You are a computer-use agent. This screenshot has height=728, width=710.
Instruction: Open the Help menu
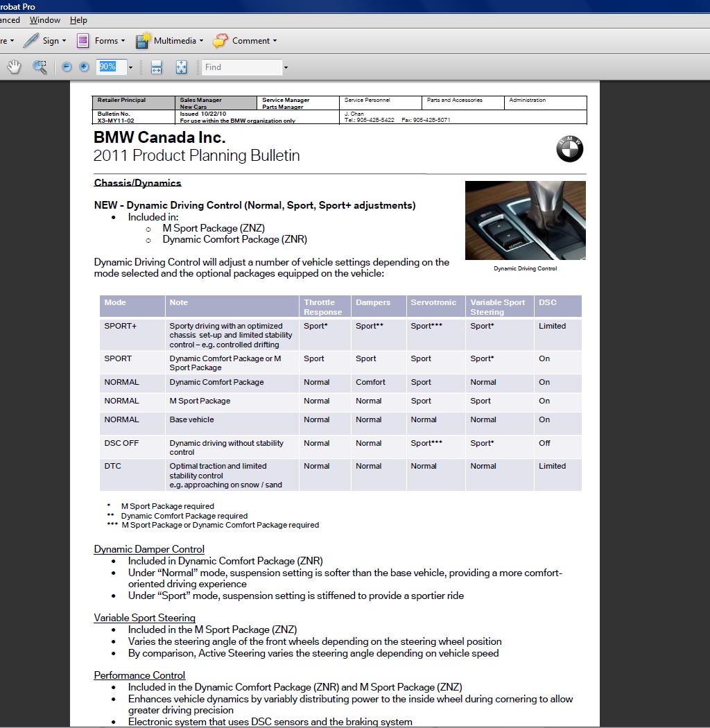click(x=78, y=20)
